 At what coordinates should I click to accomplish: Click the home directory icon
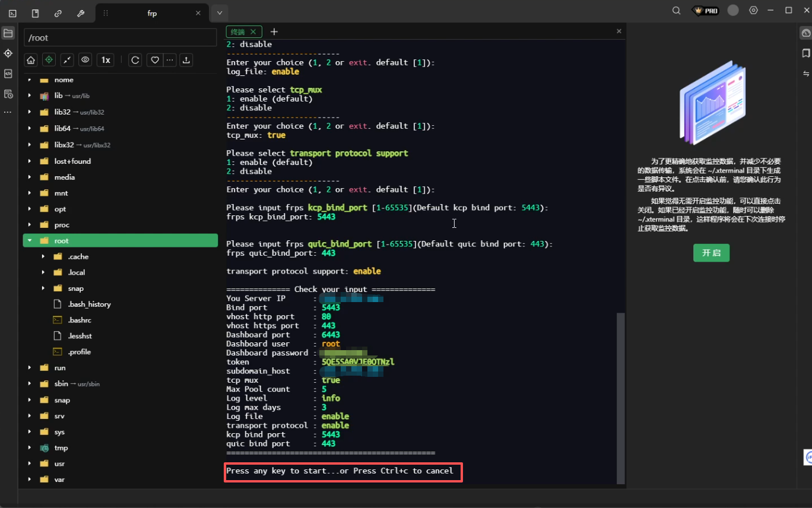click(x=31, y=60)
